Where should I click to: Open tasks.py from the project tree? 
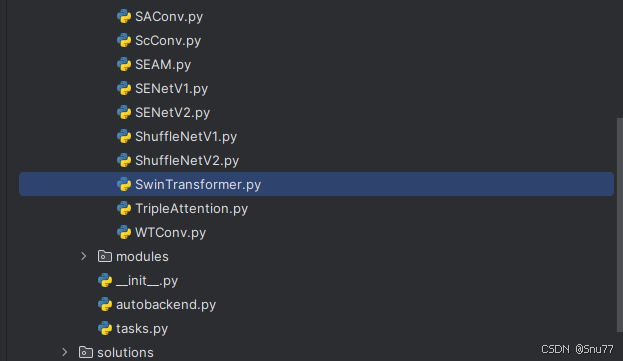(142, 329)
